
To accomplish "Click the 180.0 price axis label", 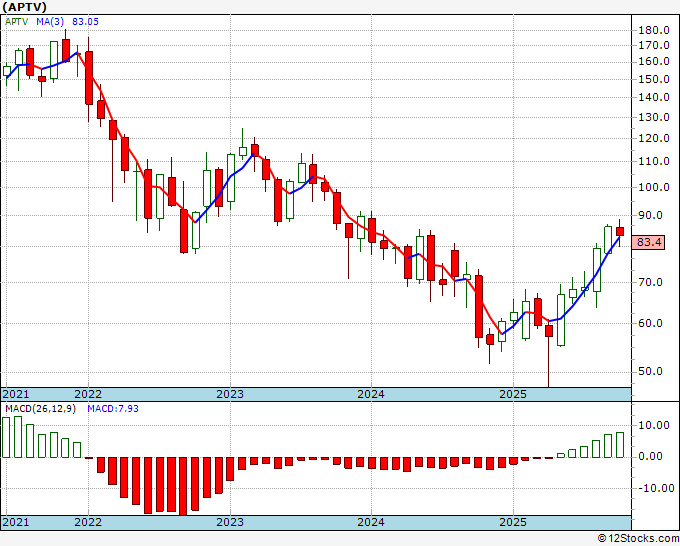I will [654, 30].
